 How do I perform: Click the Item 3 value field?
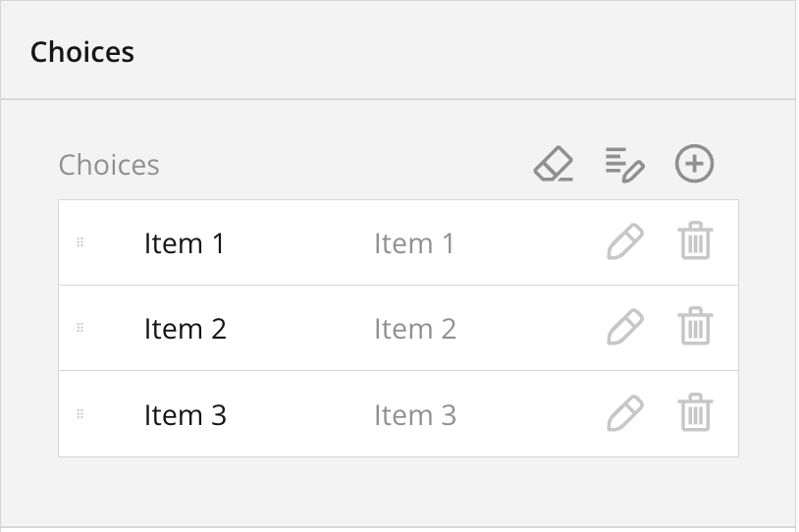(x=186, y=414)
